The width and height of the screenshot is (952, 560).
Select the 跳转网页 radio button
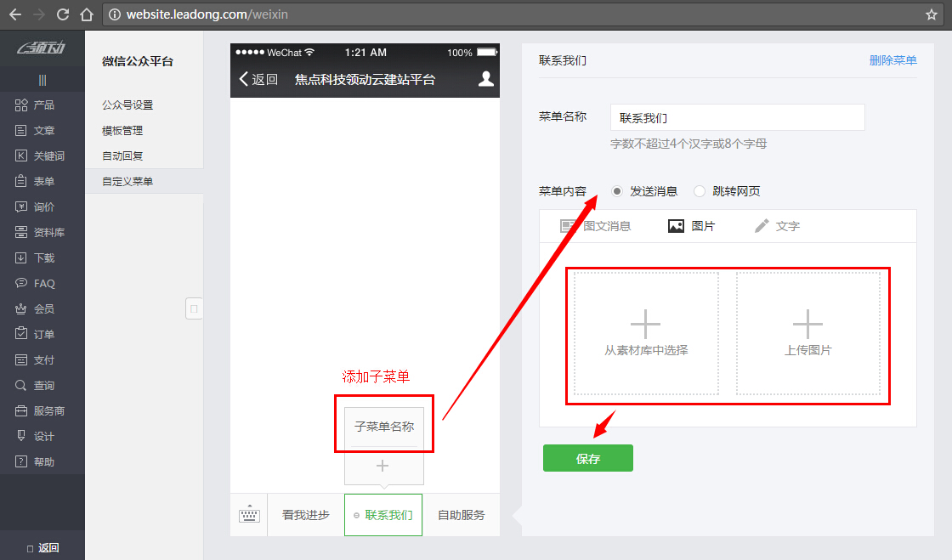coord(700,191)
